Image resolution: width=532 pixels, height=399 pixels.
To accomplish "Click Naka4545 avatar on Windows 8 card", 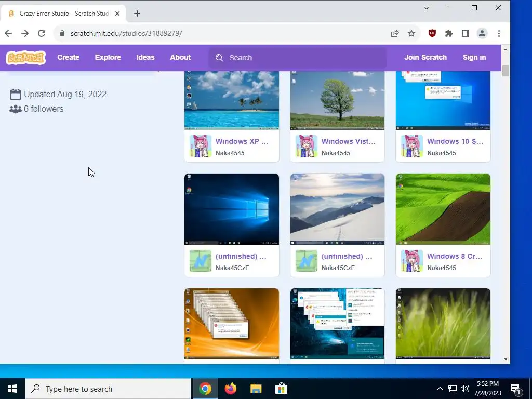I will coord(412,261).
